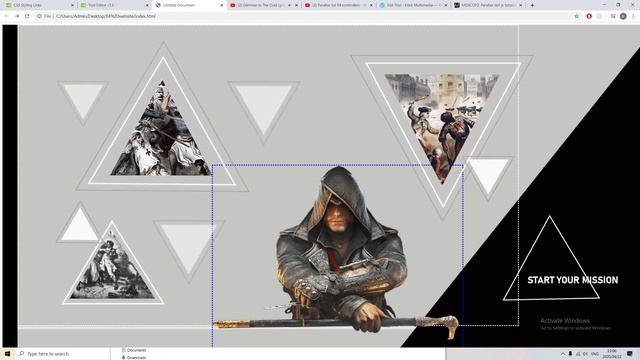Image resolution: width=640 pixels, height=360 pixels.
Task: Go back to the previous page
Action: (7, 16)
